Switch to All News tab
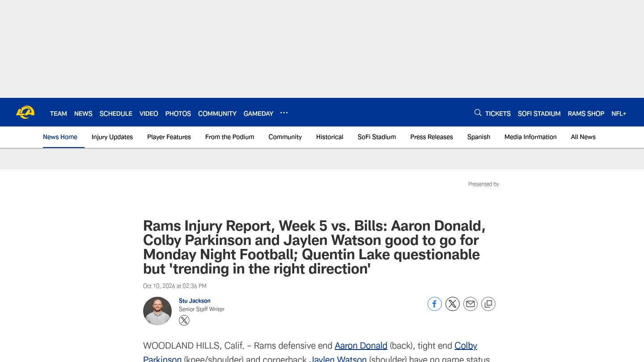644x362 pixels. 583,137
